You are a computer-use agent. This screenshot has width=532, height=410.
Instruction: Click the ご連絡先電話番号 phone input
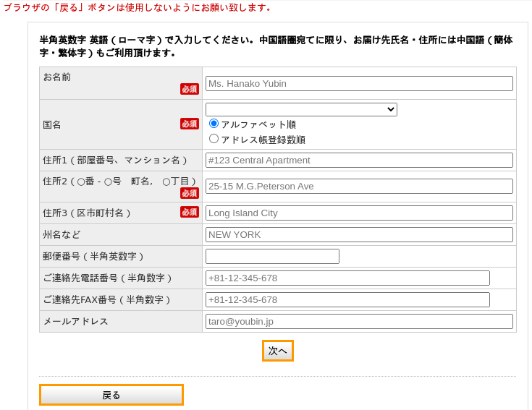pos(347,278)
